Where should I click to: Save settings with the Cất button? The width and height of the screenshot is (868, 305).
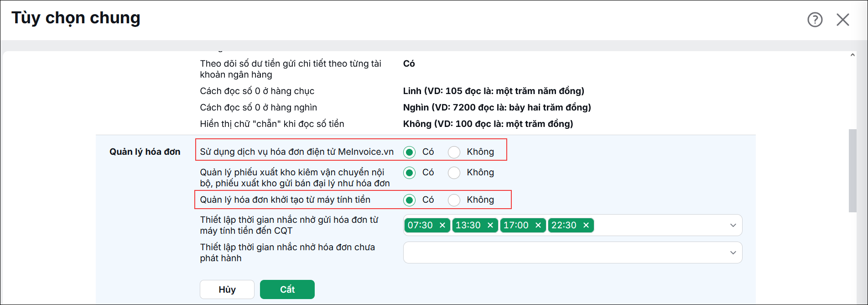pyautogui.click(x=287, y=289)
